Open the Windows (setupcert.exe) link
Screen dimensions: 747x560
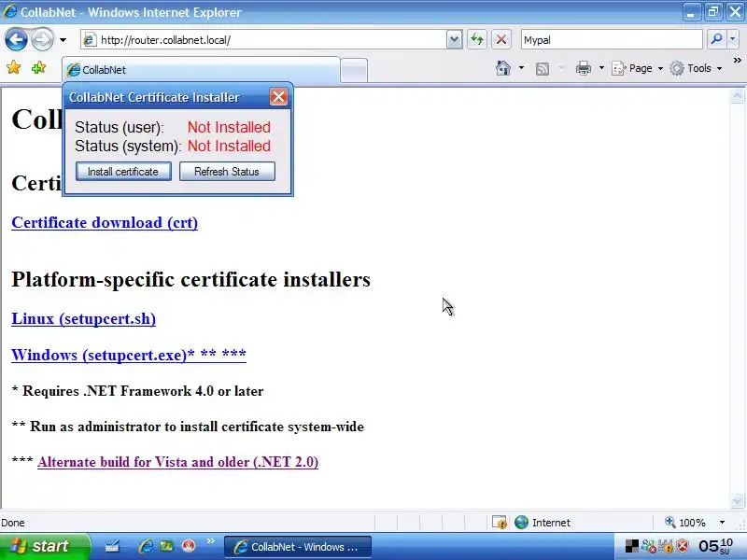click(129, 355)
